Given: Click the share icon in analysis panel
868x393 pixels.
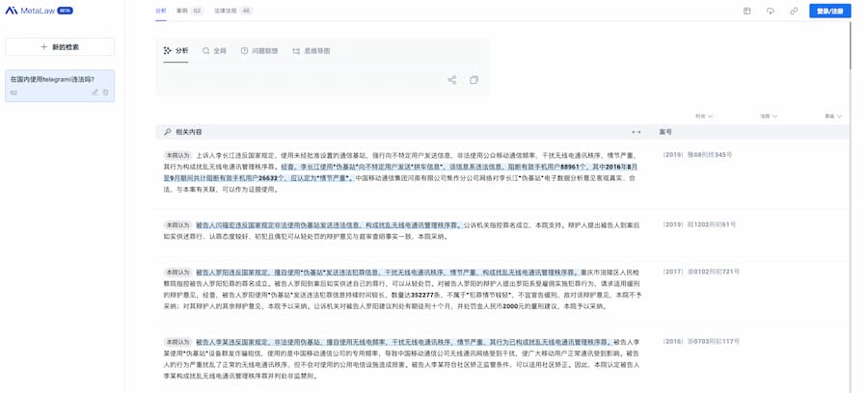Looking at the screenshot, I should 452,80.
